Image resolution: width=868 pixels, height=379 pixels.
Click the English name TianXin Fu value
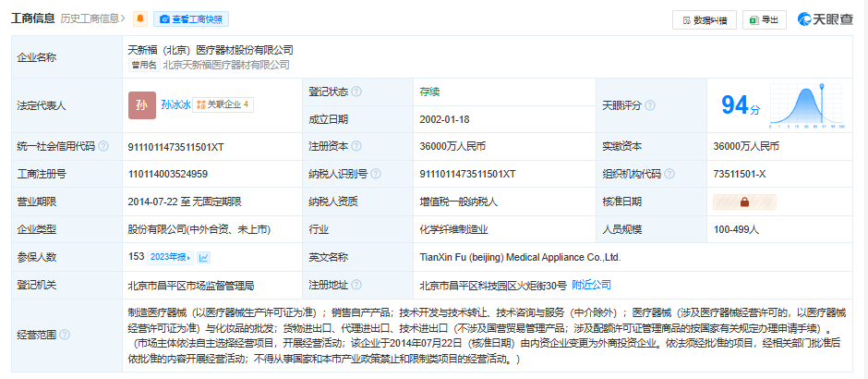(x=521, y=258)
